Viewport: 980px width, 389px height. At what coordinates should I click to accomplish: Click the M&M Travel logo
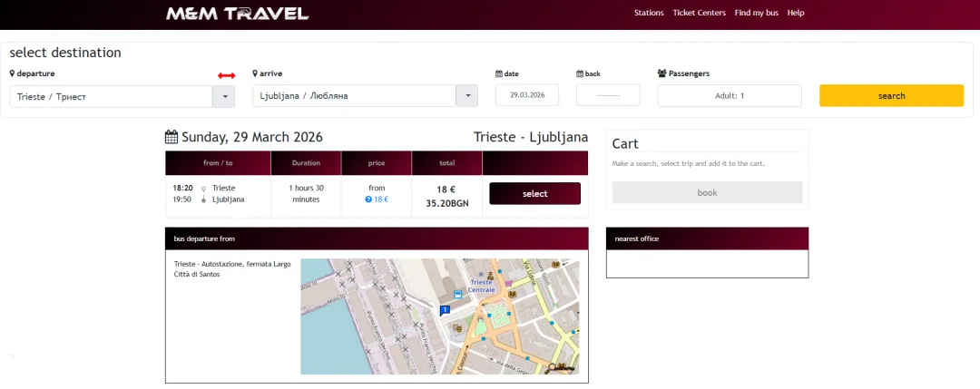point(237,13)
